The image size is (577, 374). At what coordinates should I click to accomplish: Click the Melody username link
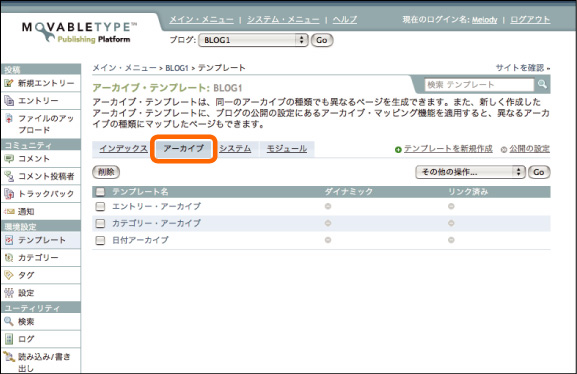(x=485, y=20)
